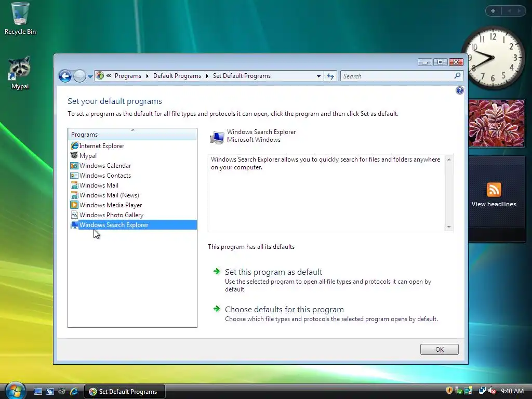Click the muted volume tray icon
The height and width of the screenshot is (399, 532).
[492, 391]
